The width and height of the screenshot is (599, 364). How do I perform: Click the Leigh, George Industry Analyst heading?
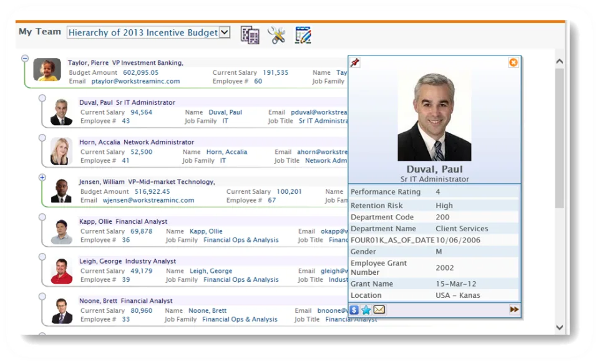(x=127, y=261)
